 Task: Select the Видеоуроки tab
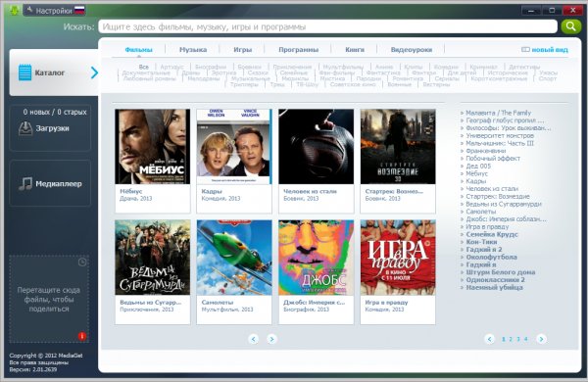[412, 50]
